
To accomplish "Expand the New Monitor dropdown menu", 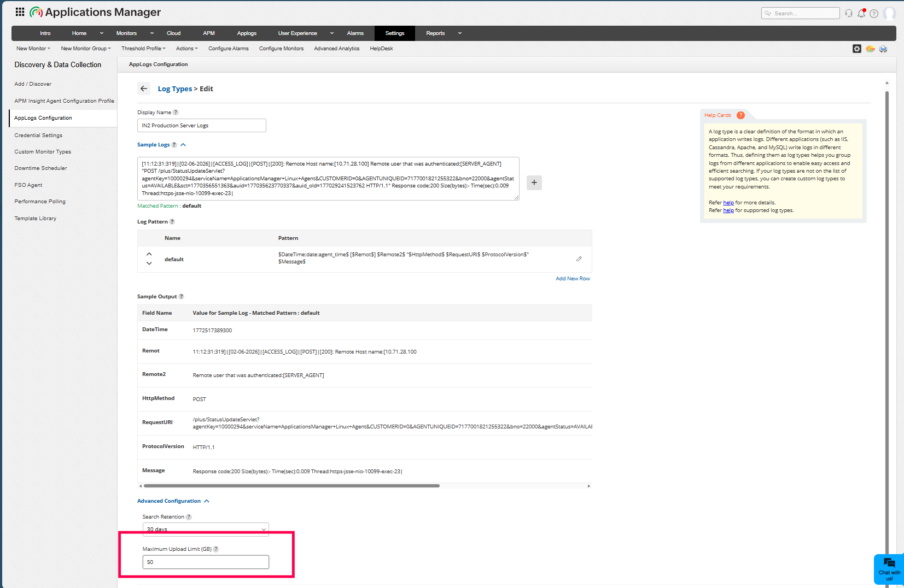I will click(33, 49).
